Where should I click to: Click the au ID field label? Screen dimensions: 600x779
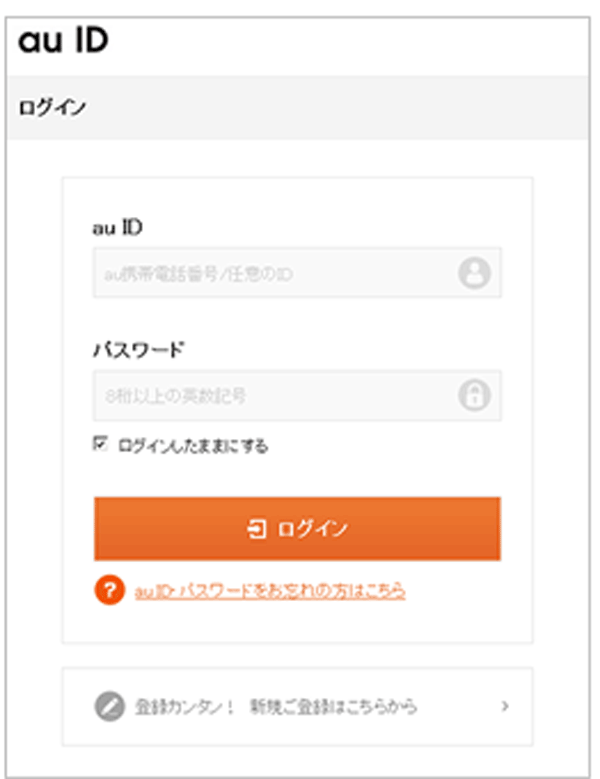pyautogui.click(x=118, y=228)
